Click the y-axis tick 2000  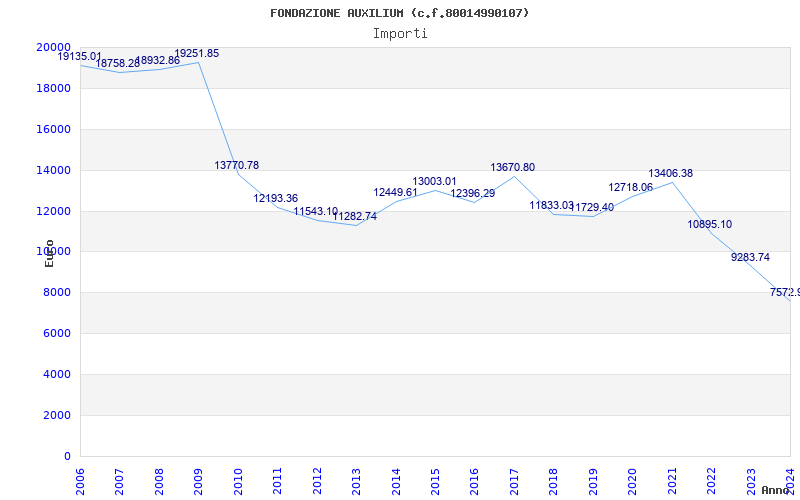click(57, 415)
